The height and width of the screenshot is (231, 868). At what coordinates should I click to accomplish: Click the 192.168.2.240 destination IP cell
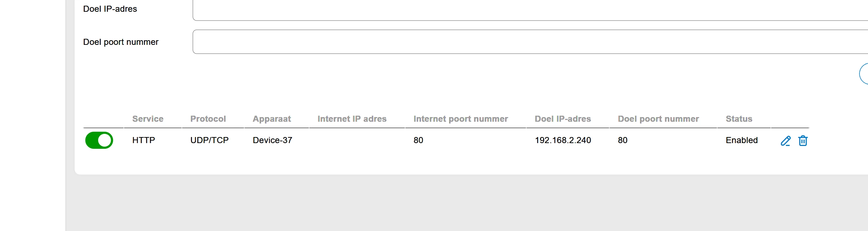563,140
